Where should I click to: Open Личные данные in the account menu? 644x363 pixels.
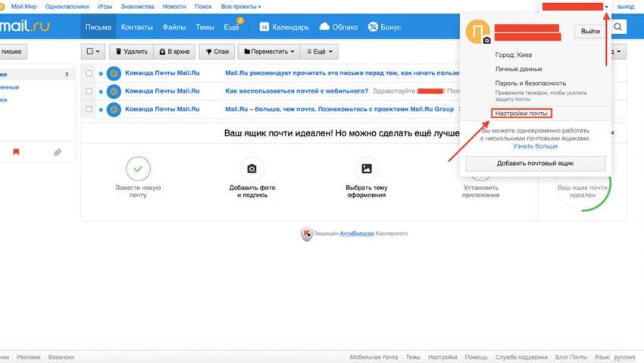pyautogui.click(x=518, y=69)
